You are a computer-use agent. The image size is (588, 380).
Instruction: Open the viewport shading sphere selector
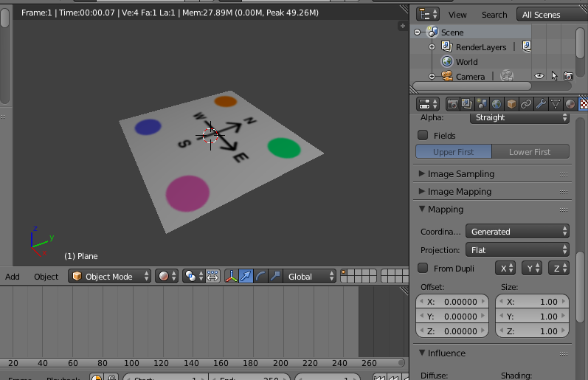[x=167, y=277]
